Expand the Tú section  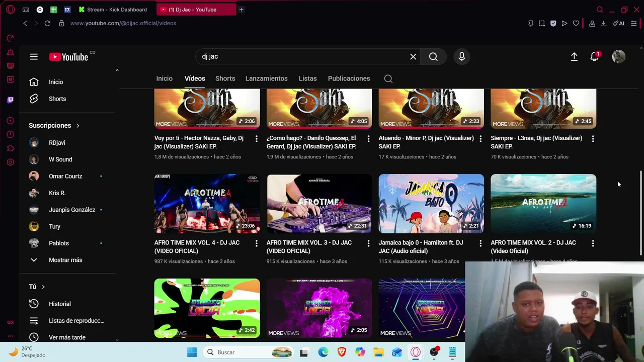tap(37, 287)
